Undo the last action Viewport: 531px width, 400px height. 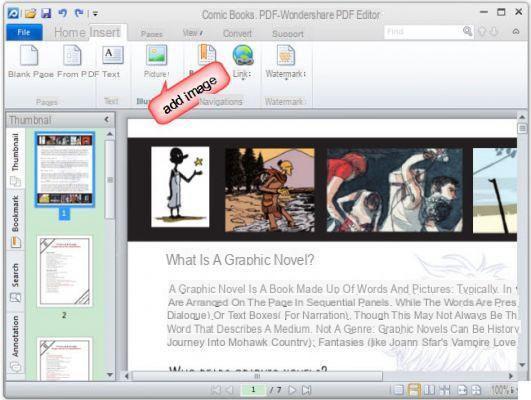point(63,13)
